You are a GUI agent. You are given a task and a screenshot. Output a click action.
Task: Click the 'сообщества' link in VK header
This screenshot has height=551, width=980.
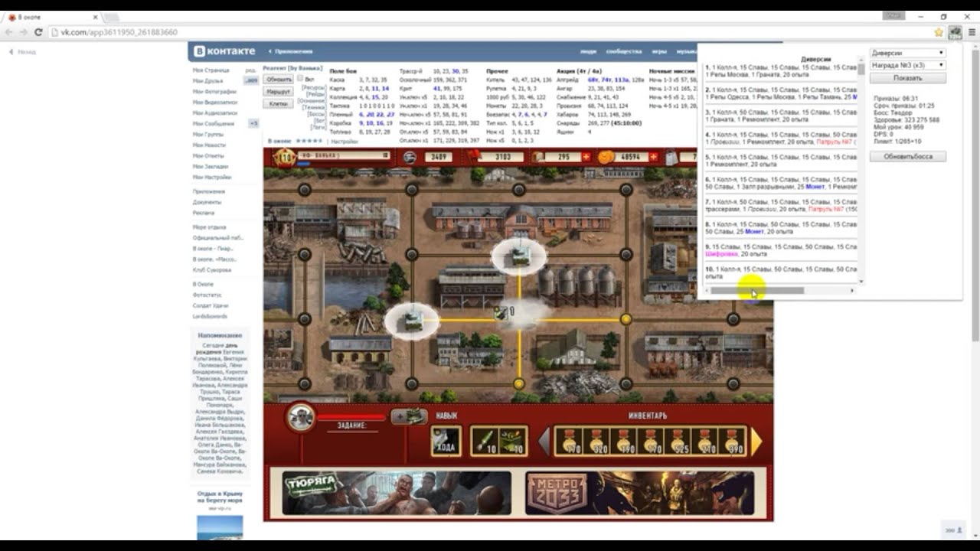pyautogui.click(x=624, y=51)
